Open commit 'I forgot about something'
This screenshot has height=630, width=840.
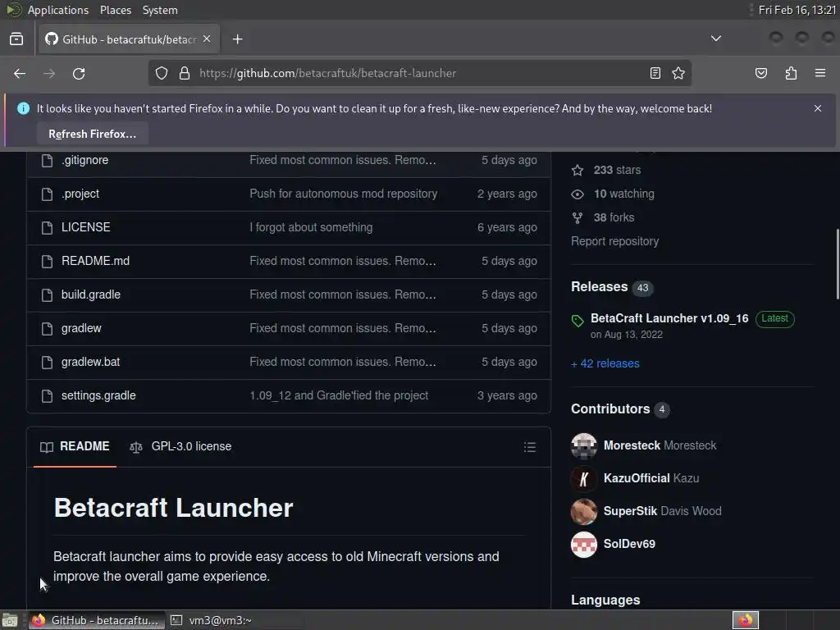point(311,227)
